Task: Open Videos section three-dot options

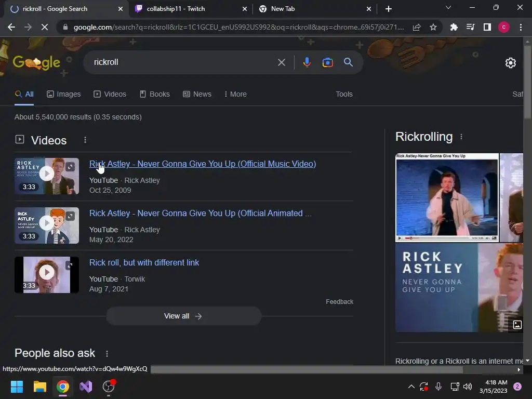Action: coord(85,140)
